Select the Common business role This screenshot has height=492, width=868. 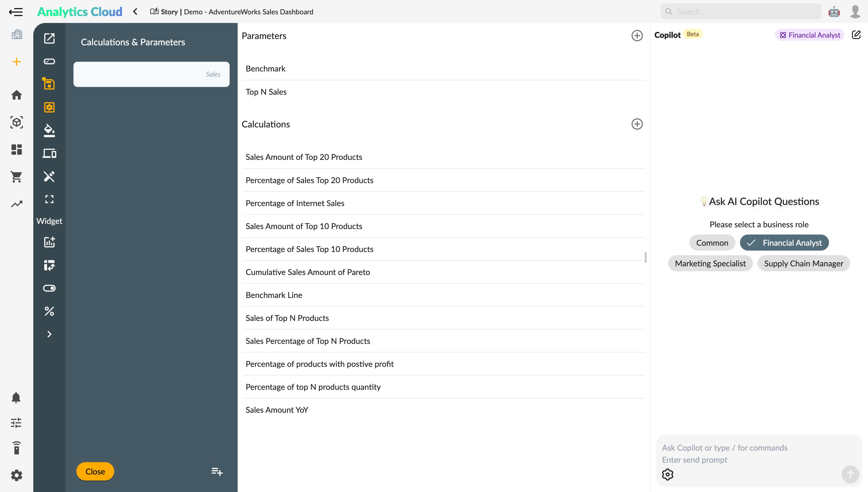[x=712, y=243]
